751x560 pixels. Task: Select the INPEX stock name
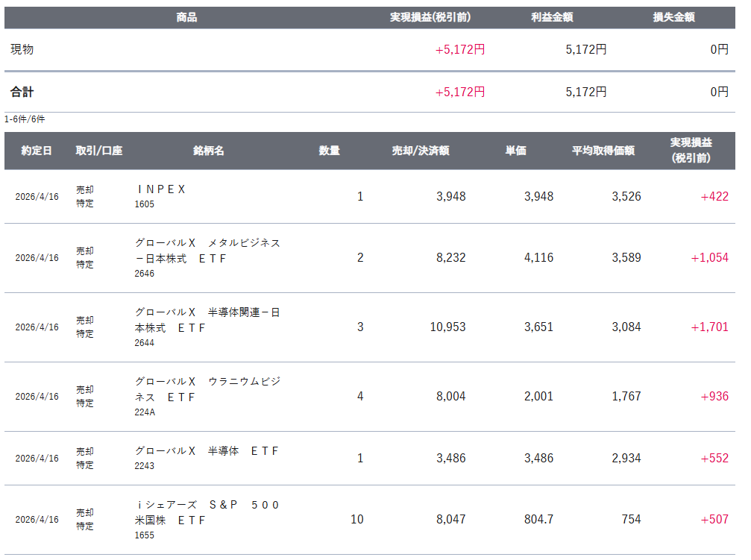pyautogui.click(x=160, y=189)
